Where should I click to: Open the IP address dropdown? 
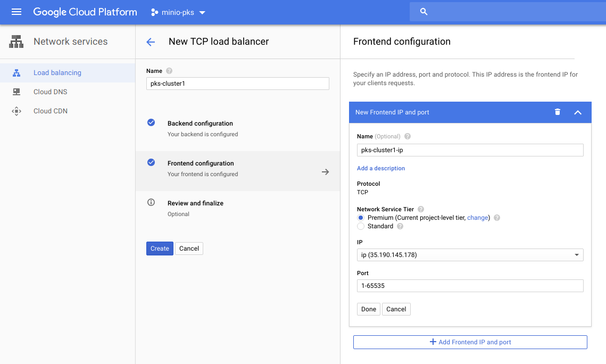pos(470,255)
